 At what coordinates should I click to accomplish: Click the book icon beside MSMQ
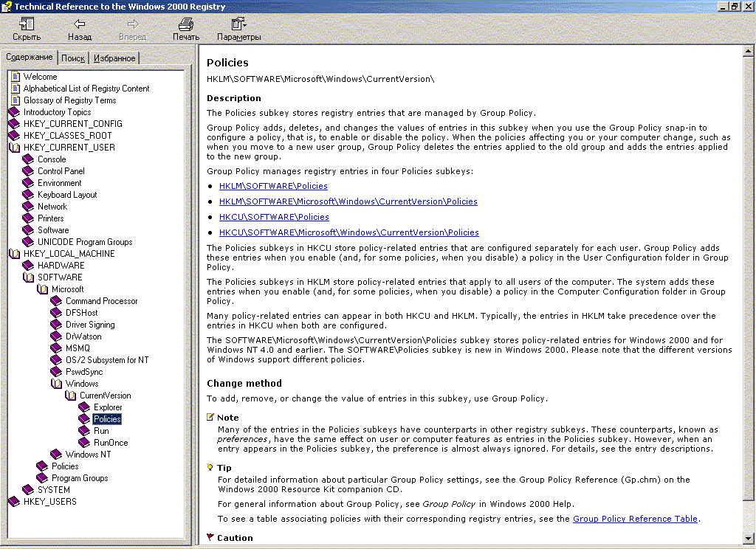pos(56,348)
